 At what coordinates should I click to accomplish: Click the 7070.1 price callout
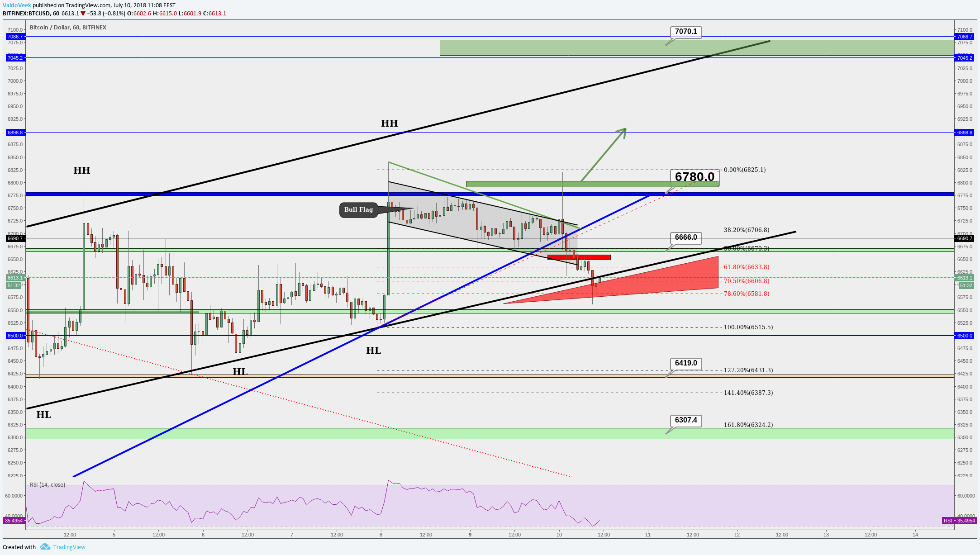pos(686,32)
